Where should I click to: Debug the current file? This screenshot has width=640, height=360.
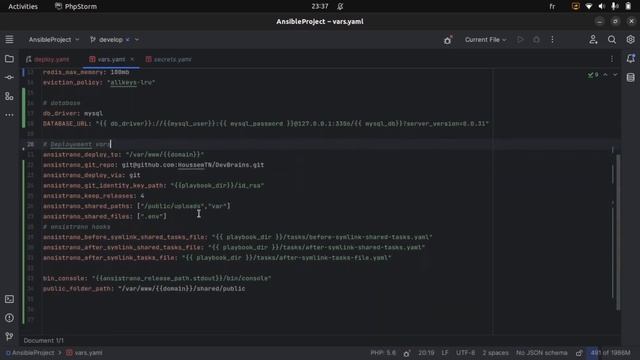click(536, 40)
